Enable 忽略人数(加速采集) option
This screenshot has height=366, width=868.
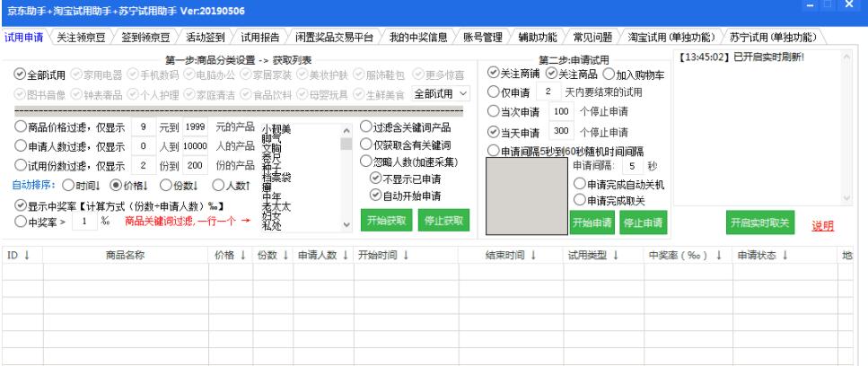(409, 162)
